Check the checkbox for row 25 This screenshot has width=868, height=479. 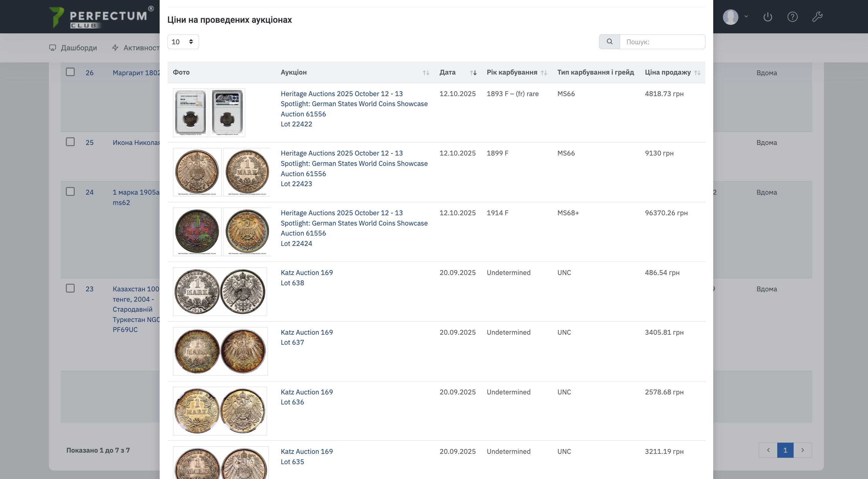click(70, 142)
